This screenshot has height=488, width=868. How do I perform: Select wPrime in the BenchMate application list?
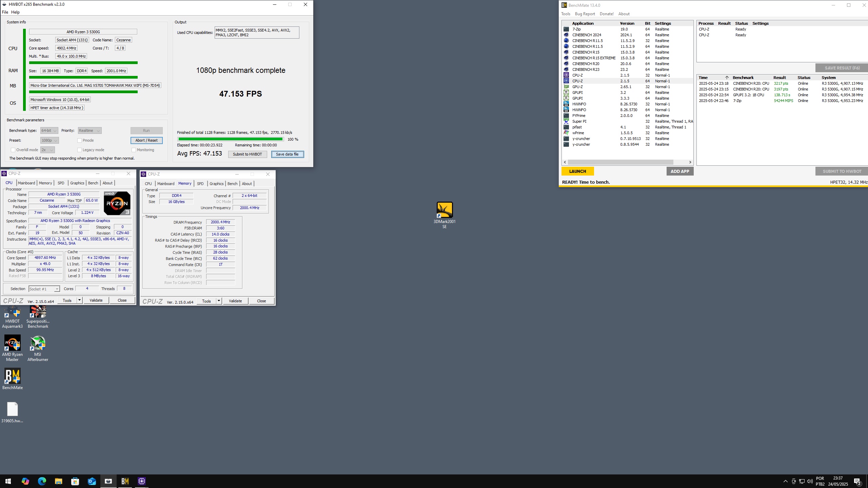tap(627, 133)
